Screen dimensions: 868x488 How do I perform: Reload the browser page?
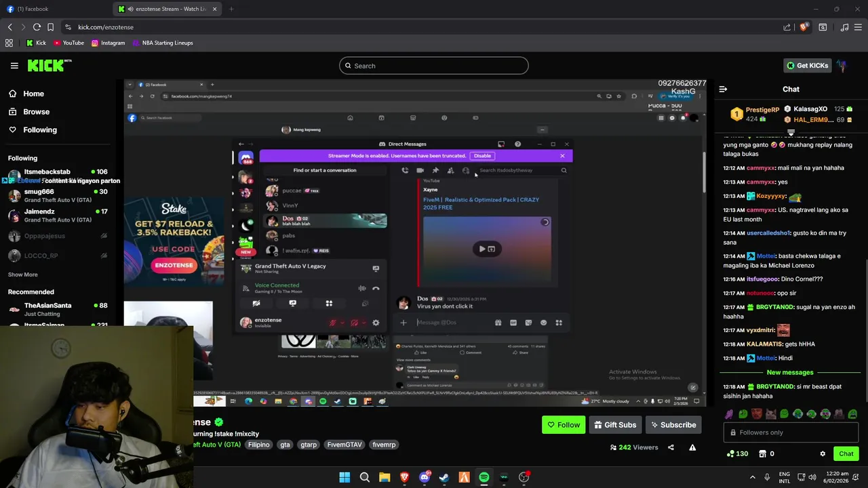tap(37, 27)
